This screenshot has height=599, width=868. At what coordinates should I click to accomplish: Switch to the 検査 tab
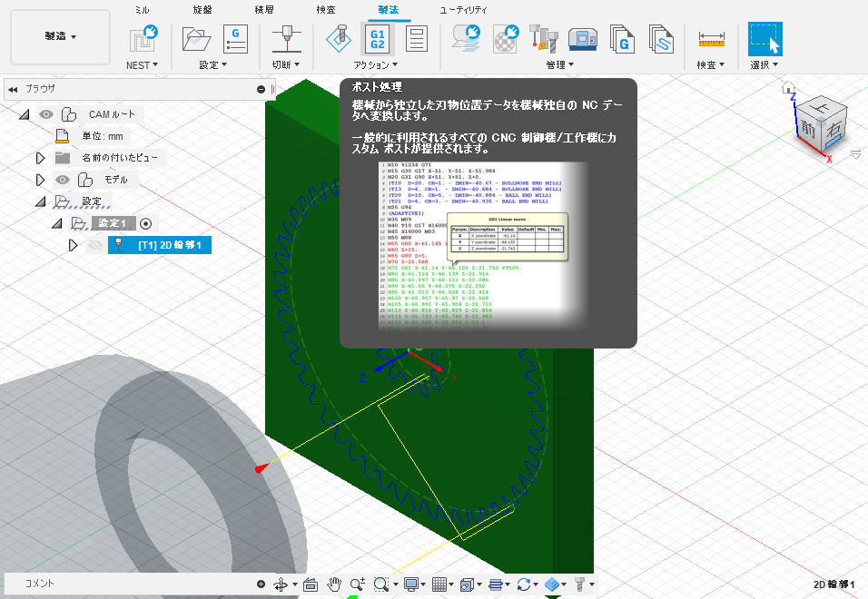coord(325,9)
